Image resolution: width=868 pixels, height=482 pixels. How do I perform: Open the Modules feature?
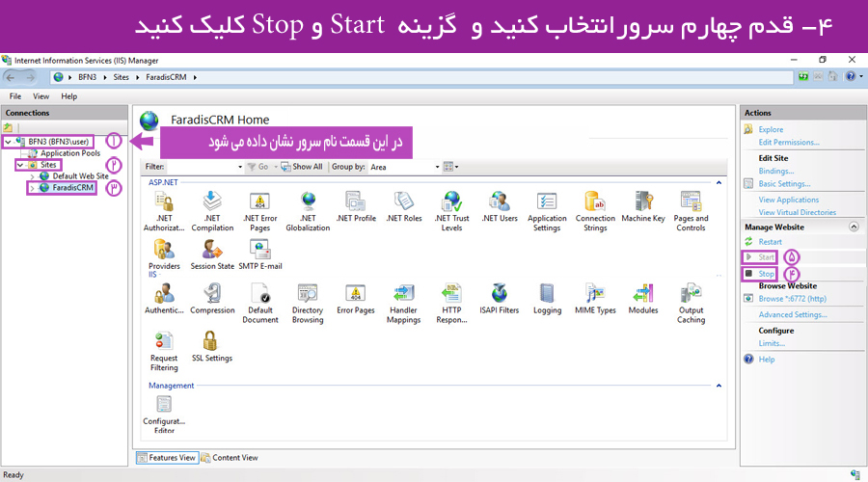pos(643,299)
